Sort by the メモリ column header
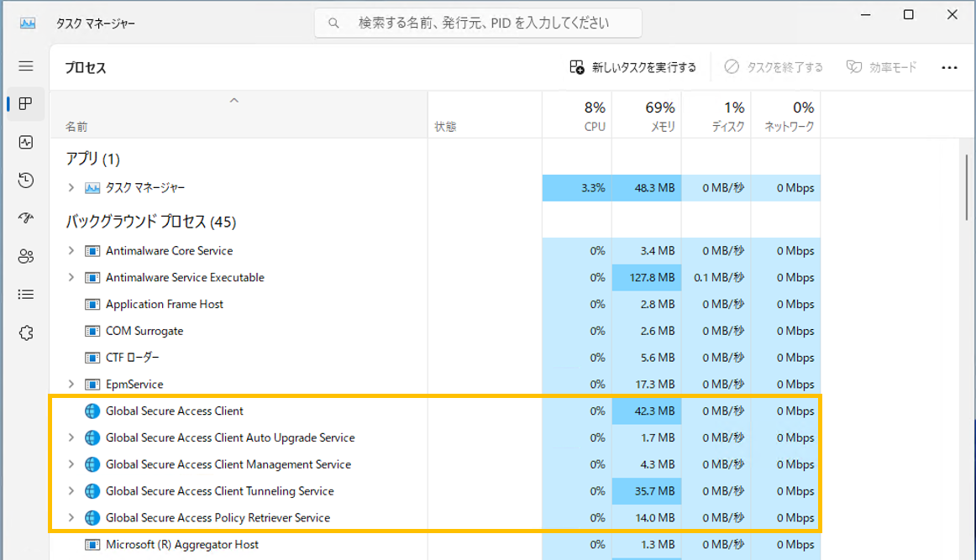 pyautogui.click(x=647, y=115)
